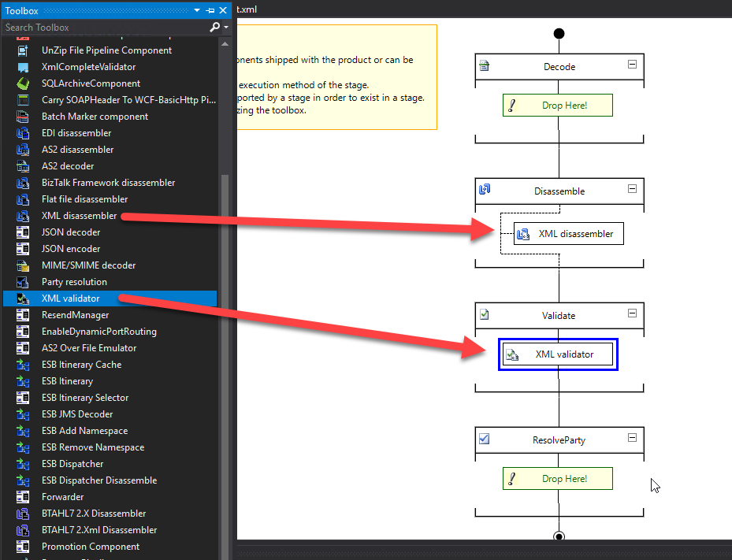Image resolution: width=732 pixels, height=560 pixels.
Task: Click the XML disassembler icon in the toolbox
Action: (x=24, y=216)
